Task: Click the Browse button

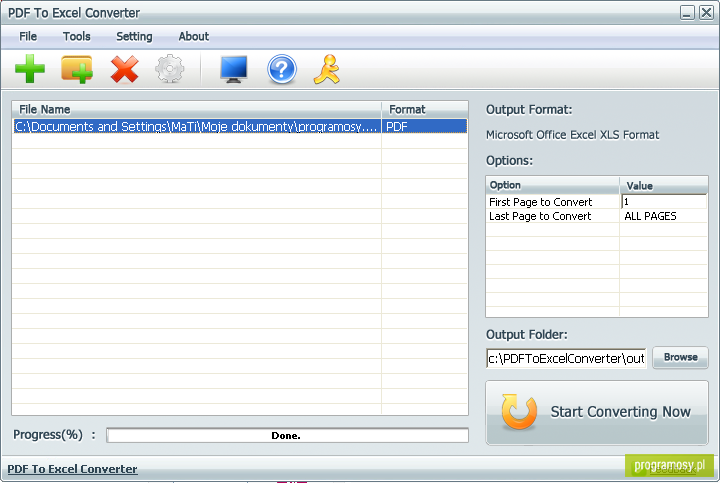Action: [681, 357]
